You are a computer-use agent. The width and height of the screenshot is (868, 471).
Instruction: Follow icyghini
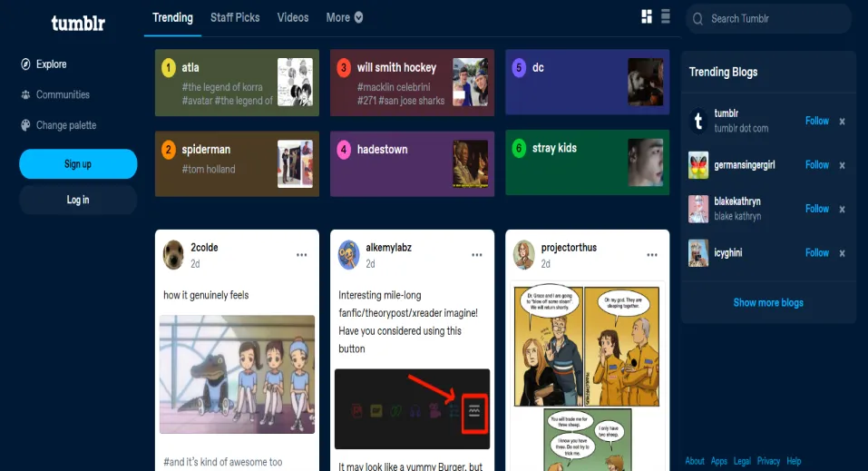(x=816, y=252)
